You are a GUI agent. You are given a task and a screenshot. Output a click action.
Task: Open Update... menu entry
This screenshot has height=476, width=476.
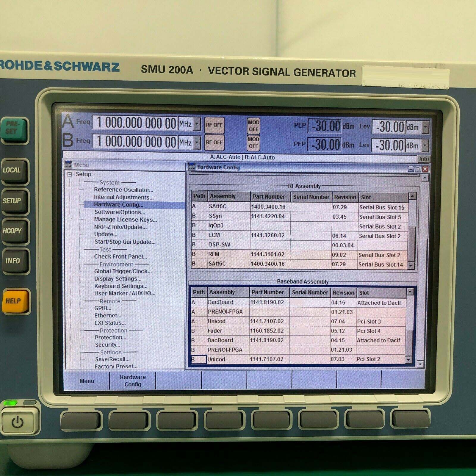[x=106, y=234]
